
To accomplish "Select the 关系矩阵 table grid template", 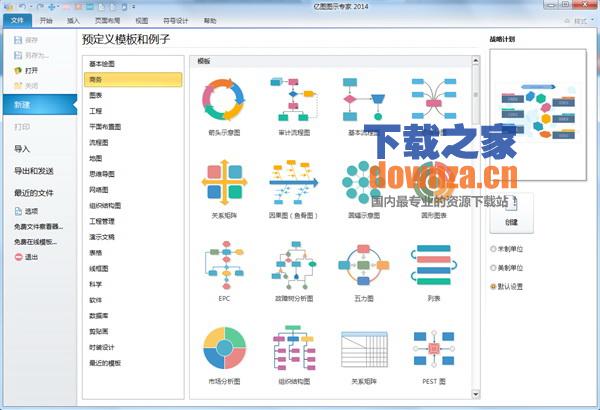I will click(x=364, y=349).
